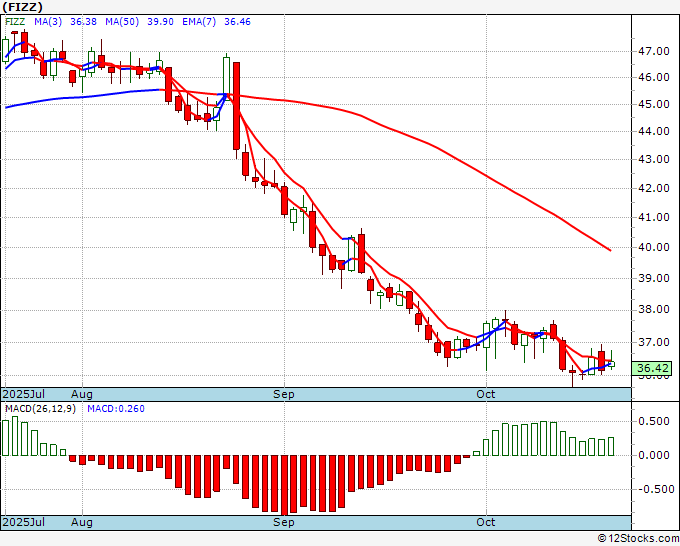This screenshot has height=546, width=680.
Task: Click the last green MACD histogram bar
Action: click(611, 446)
